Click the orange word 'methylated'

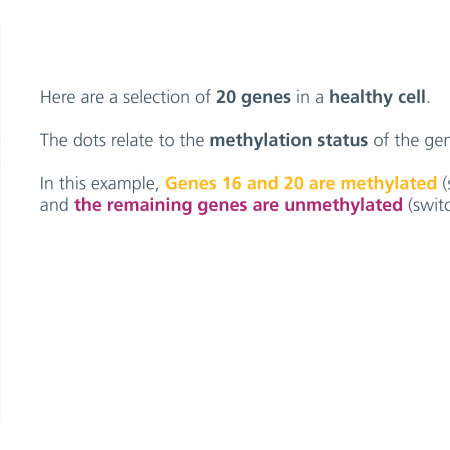[x=389, y=183]
